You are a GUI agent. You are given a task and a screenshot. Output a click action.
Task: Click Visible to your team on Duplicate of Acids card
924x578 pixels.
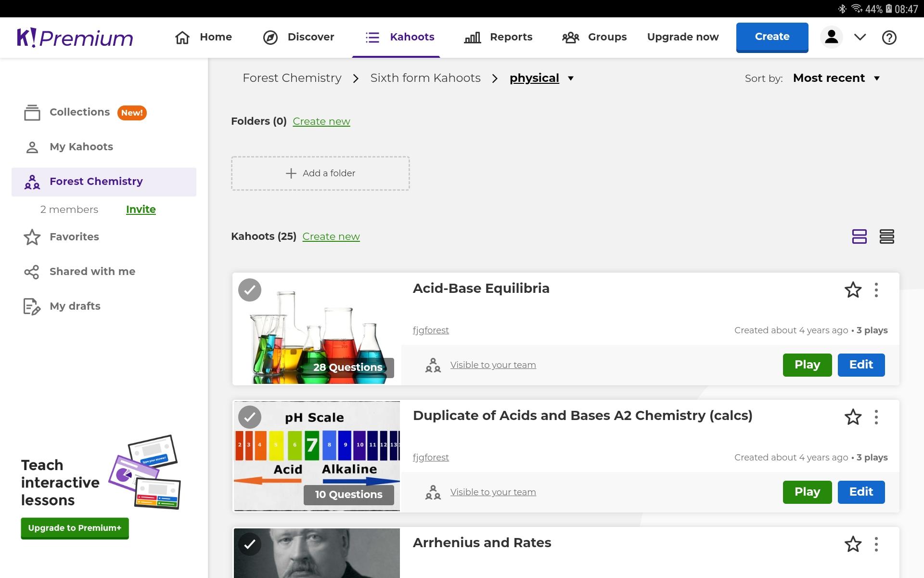(493, 492)
